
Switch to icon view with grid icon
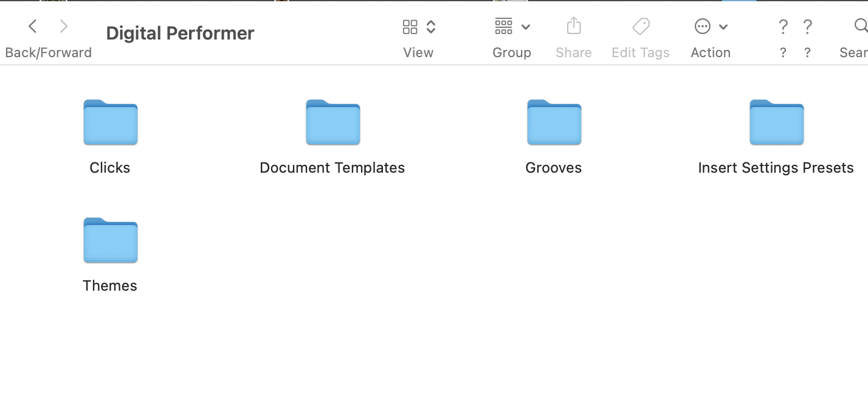click(x=410, y=27)
